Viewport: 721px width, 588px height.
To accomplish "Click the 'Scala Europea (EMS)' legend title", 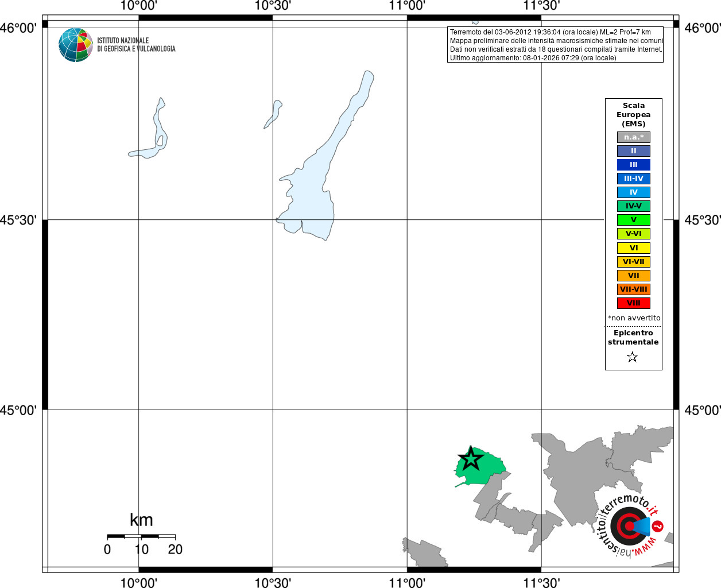I will pyautogui.click(x=634, y=115).
